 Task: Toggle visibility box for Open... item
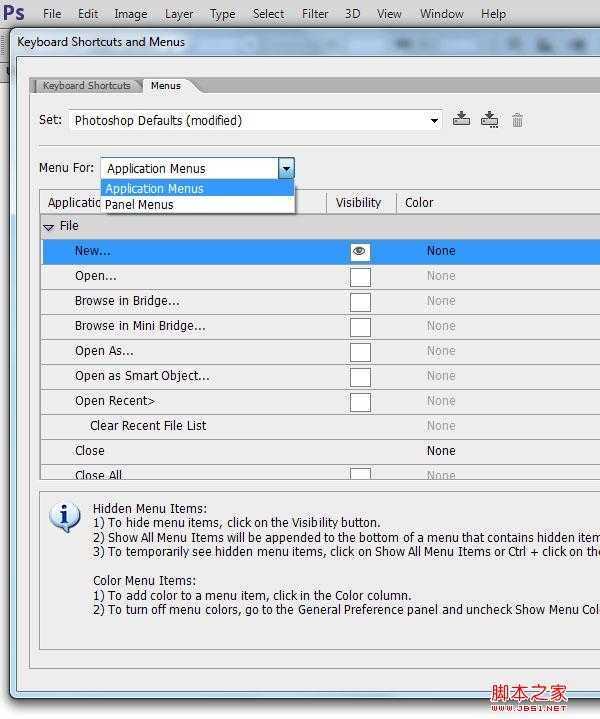point(360,277)
